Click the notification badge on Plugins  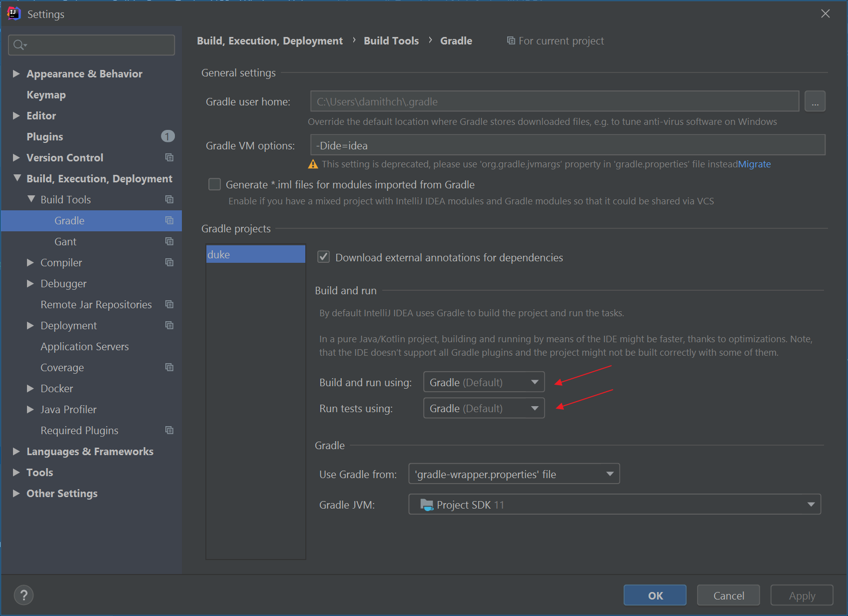pos(168,136)
